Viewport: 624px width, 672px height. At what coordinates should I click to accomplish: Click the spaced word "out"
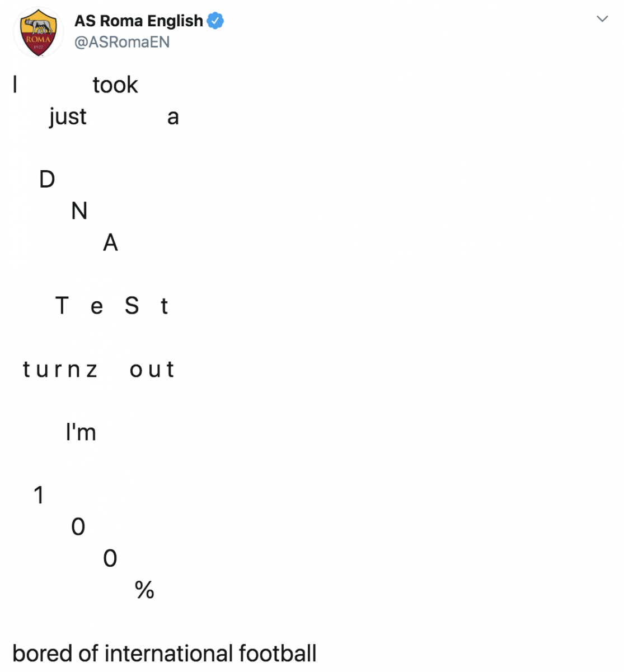pos(152,370)
